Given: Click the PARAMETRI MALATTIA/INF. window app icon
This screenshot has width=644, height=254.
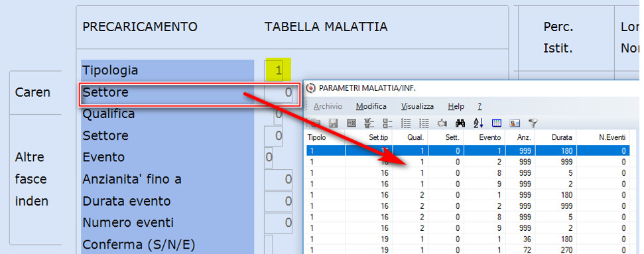Looking at the screenshot, I should [x=311, y=88].
